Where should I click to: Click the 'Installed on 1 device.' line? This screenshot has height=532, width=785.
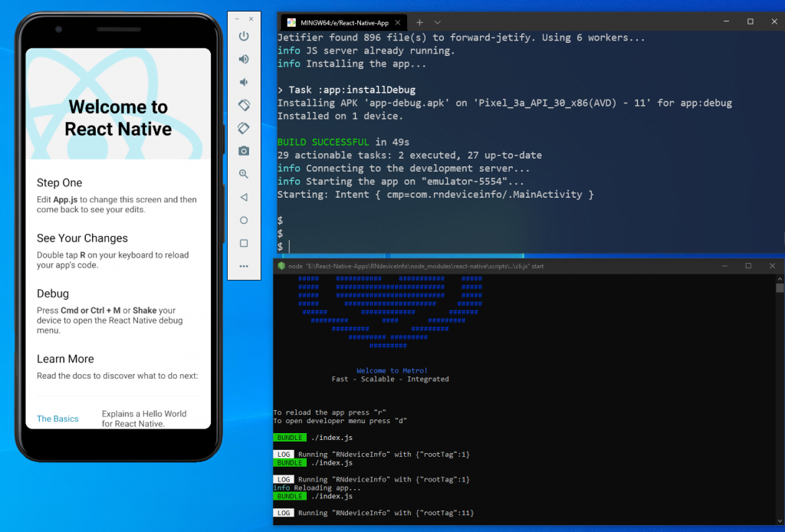point(340,116)
